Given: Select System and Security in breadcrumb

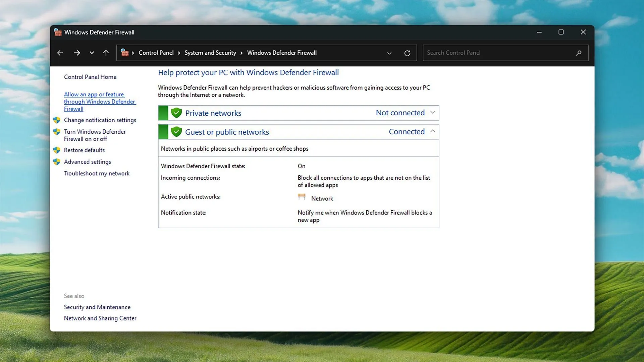Looking at the screenshot, I should pos(211,52).
